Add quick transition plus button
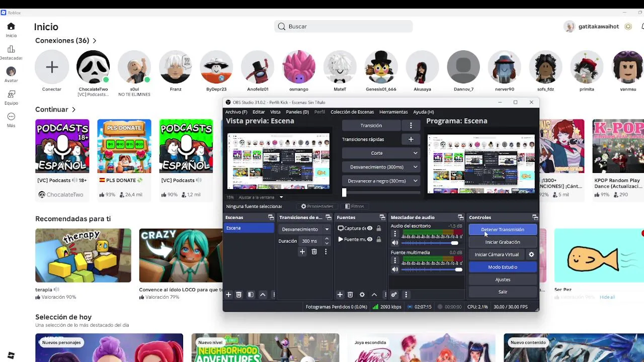Viewport: 644px width, 362px height. 411,139
